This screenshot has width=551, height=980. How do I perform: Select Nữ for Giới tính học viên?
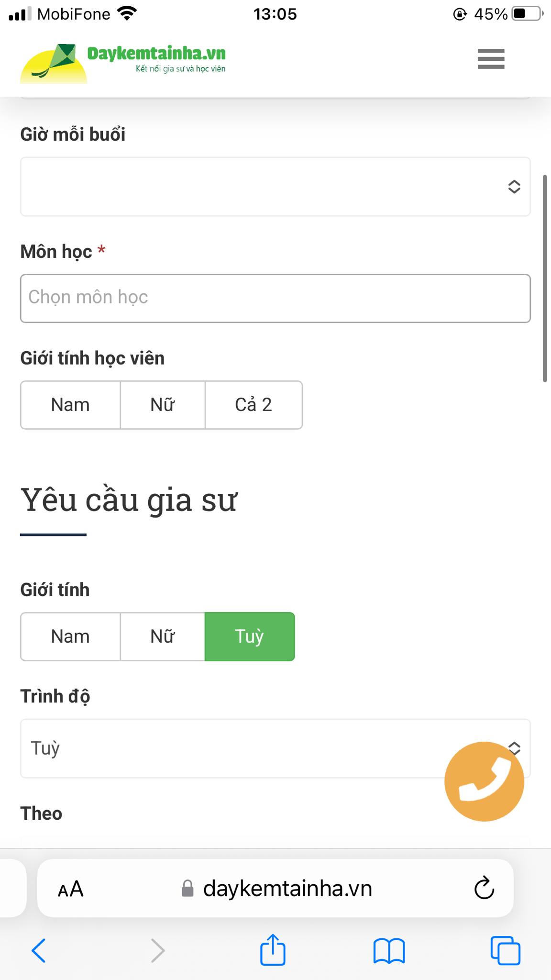pos(163,405)
